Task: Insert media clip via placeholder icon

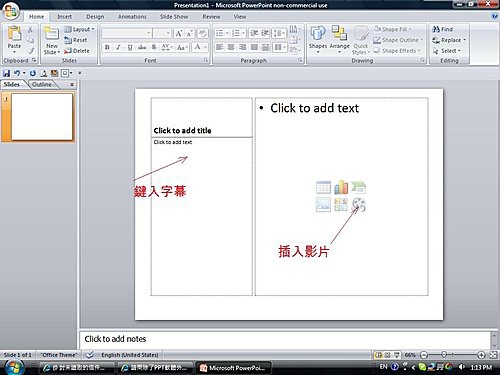Action: tap(359, 205)
